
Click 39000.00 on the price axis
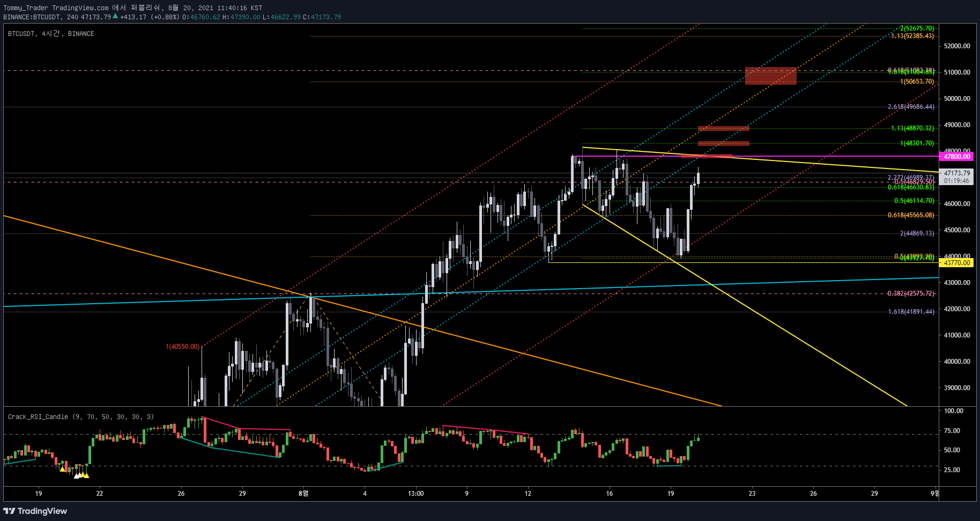pos(957,388)
